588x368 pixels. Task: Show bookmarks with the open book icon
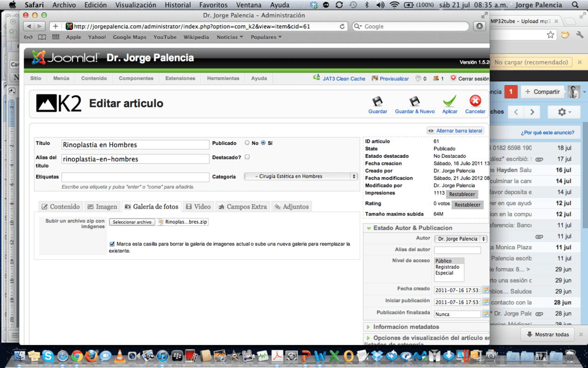[x=42, y=37]
